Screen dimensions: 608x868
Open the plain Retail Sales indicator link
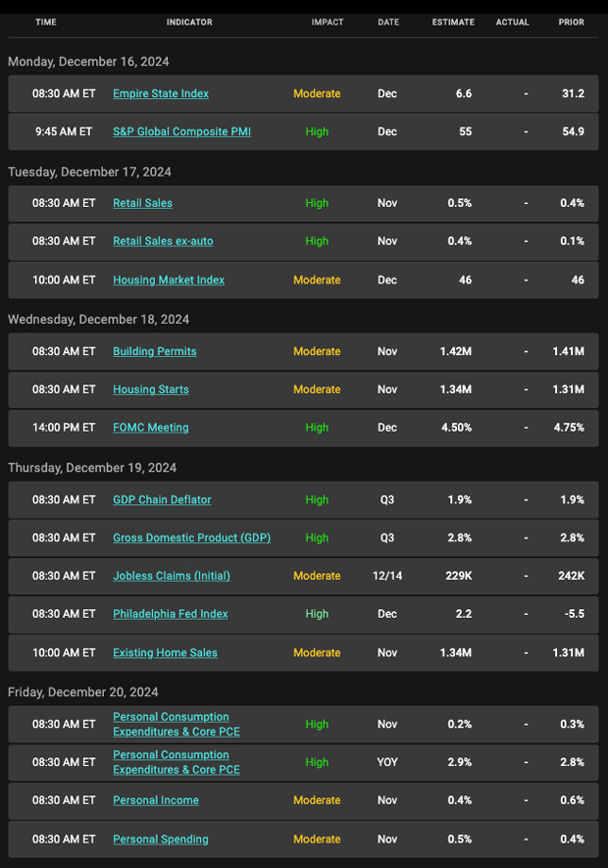[x=142, y=203]
